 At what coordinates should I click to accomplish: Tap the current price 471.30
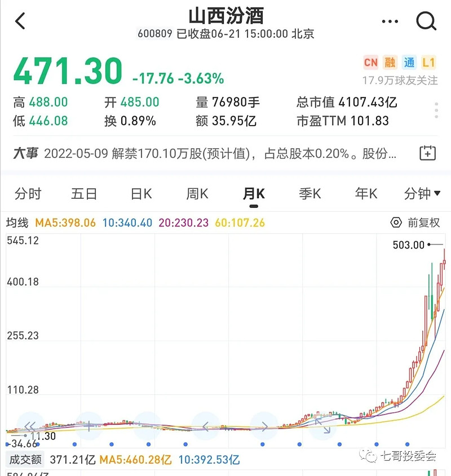click(x=68, y=71)
